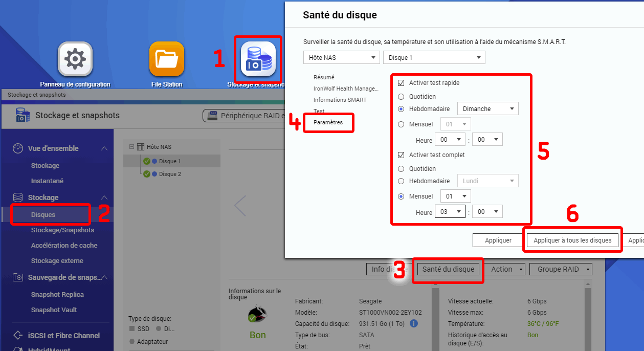Open the Panneau de configuration gear icon
Image resolution: width=644 pixels, height=351 pixels.
(75, 59)
